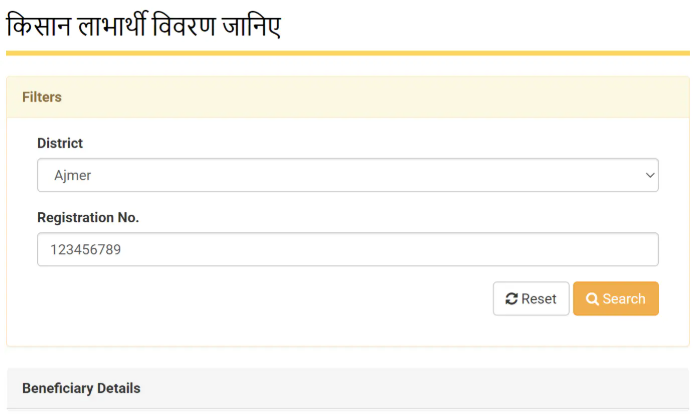Click the District field label
This screenshot has width=699, height=420.
coord(60,143)
